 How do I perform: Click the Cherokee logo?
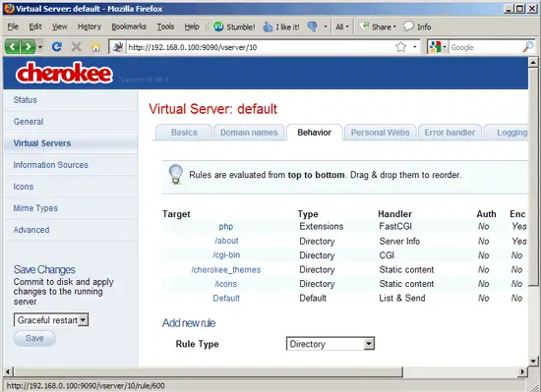pos(64,73)
